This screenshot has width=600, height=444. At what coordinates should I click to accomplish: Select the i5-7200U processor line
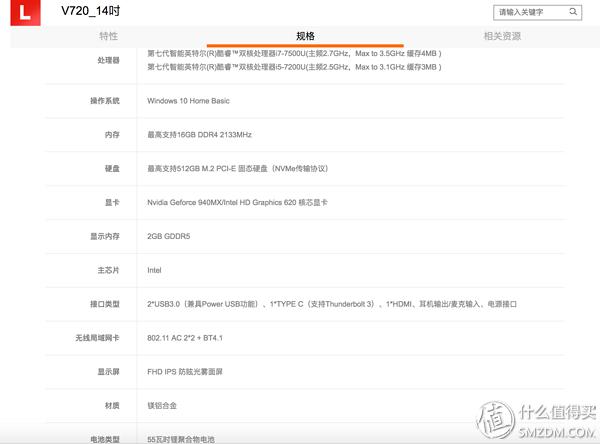click(294, 67)
